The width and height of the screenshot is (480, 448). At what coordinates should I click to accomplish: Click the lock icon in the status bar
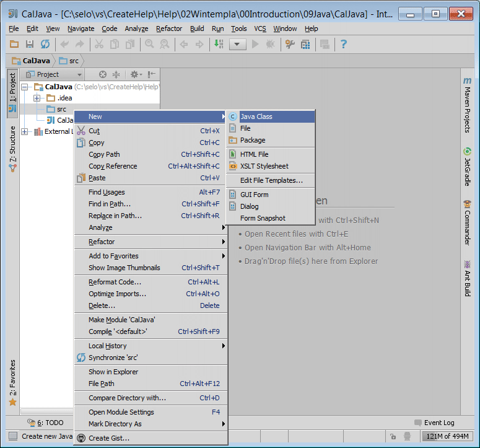pos(393,436)
